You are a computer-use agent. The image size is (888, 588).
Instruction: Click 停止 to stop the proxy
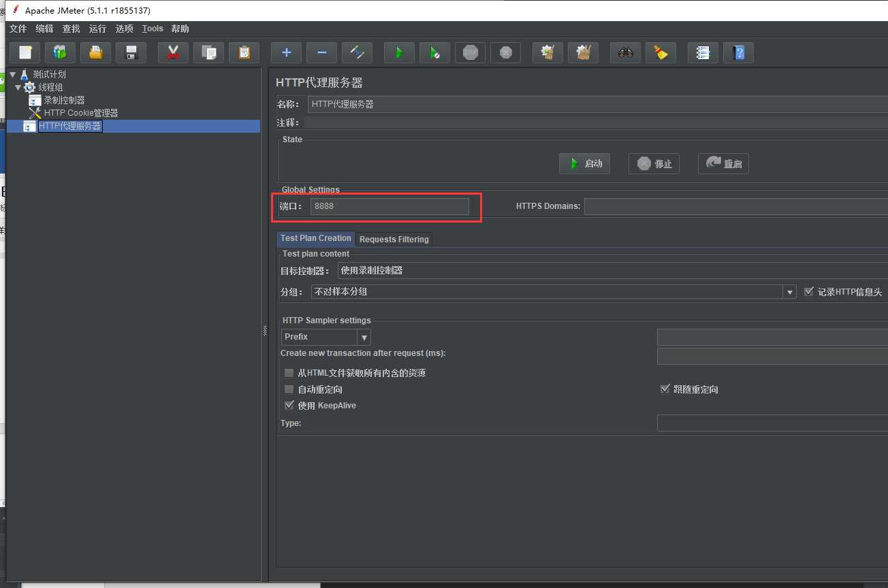[654, 163]
